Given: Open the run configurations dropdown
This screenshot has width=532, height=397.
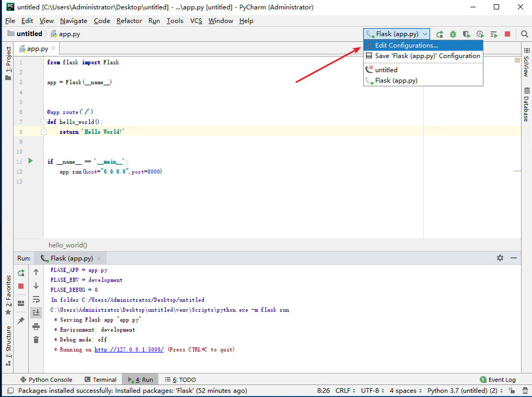Looking at the screenshot, I should click(x=396, y=33).
